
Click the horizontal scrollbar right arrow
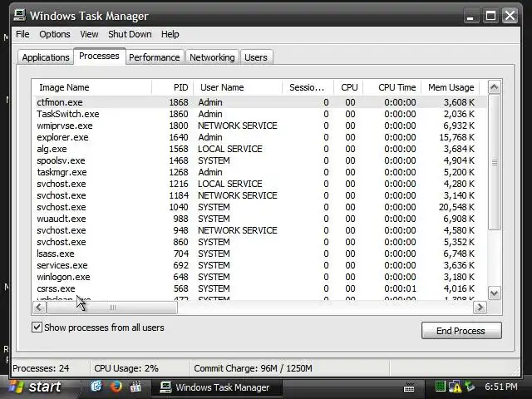[x=480, y=308]
